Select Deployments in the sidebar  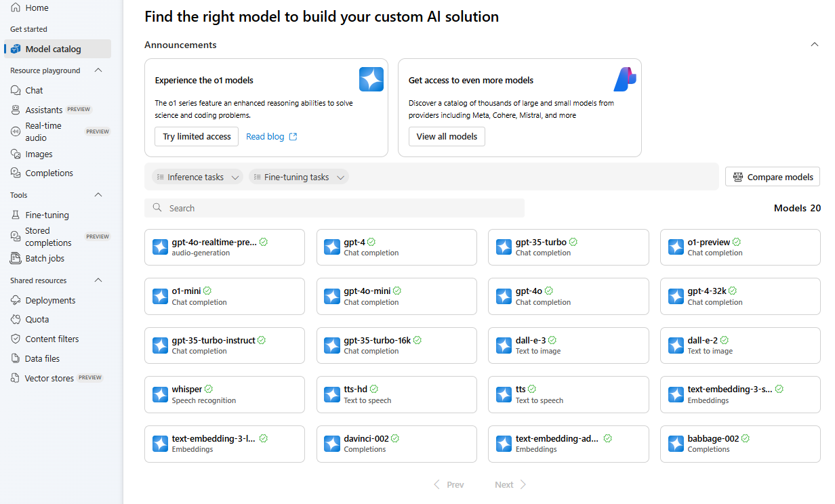pyautogui.click(x=50, y=300)
